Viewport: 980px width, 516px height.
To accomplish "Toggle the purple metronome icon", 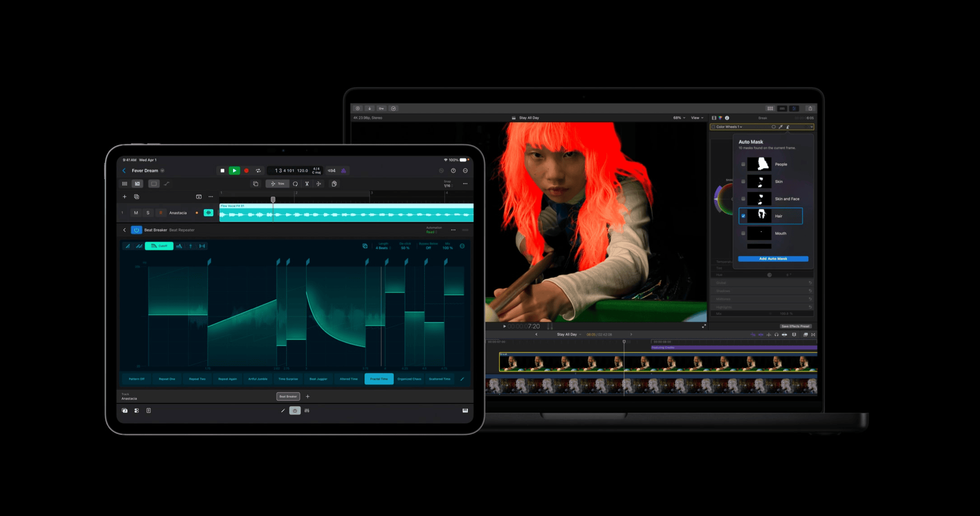I will (343, 170).
